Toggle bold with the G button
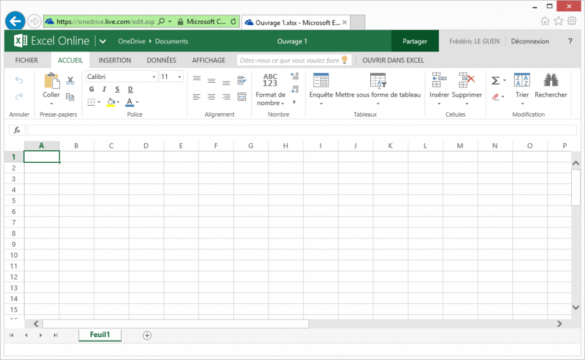Screen dimensions: 585x360 (x=91, y=89)
